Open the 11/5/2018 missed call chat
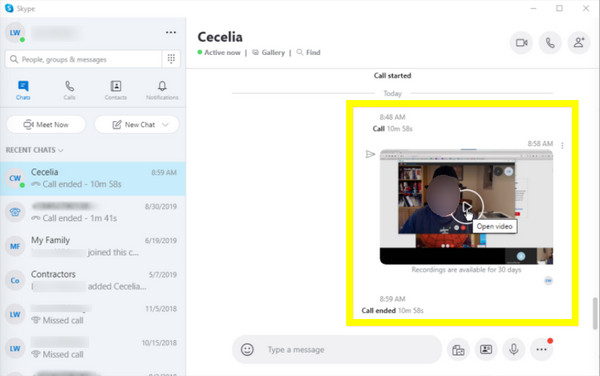Viewport: 600px width, 376px height. (x=93, y=314)
